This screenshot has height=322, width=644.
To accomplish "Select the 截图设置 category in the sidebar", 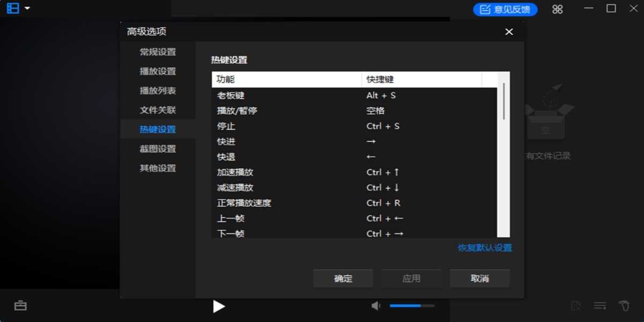I will click(x=158, y=148).
